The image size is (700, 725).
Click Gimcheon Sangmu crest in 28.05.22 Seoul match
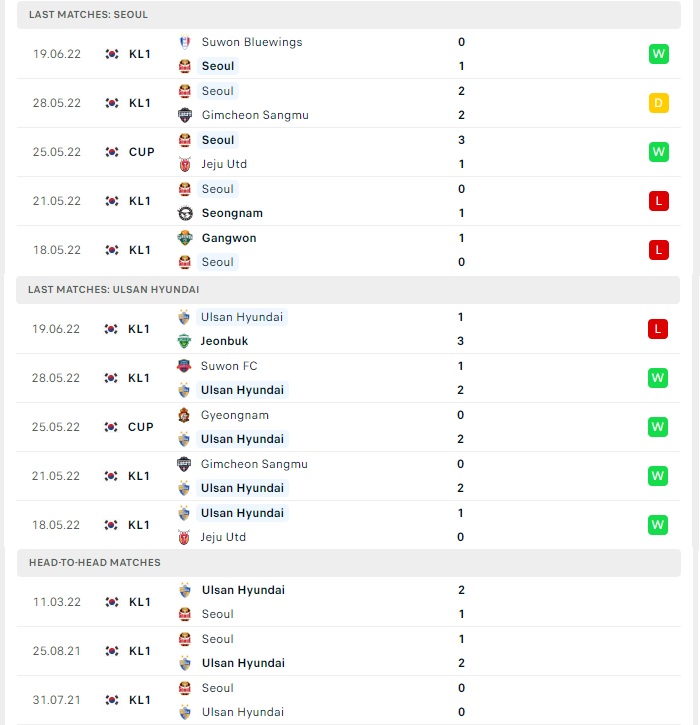185,115
